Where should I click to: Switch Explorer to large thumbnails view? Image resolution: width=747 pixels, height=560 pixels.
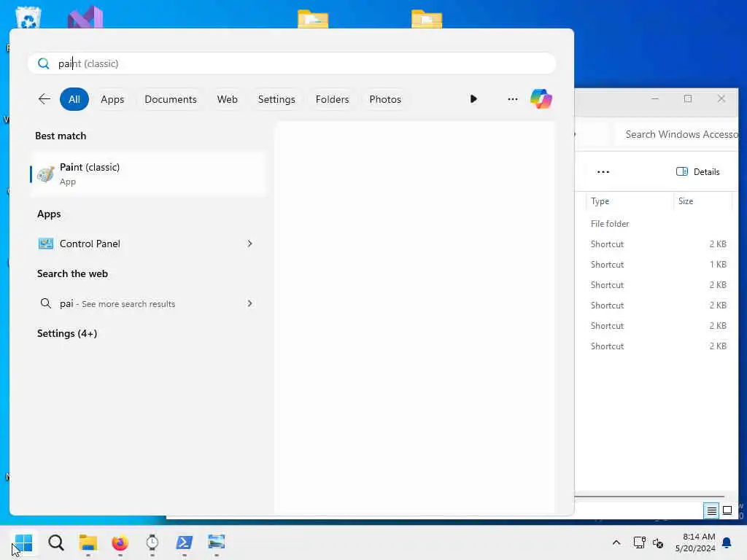tap(727, 510)
